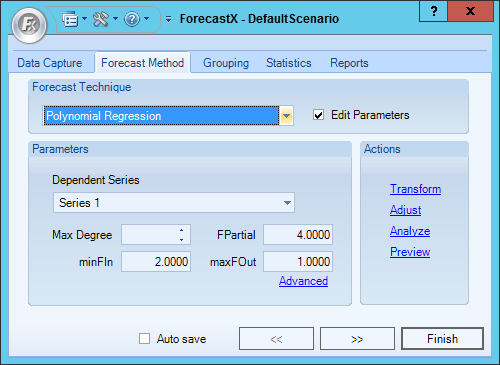Open the Dependent Series dropdown
This screenshot has width=500, height=365.
click(x=174, y=203)
